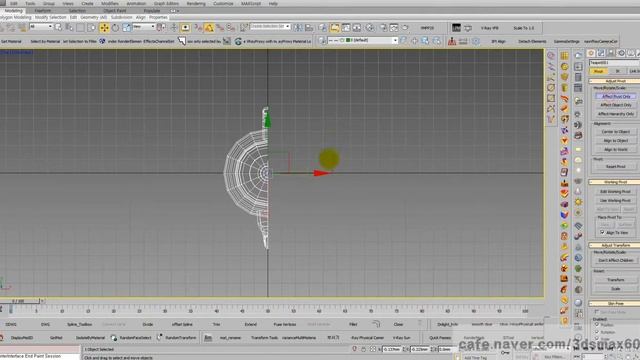Image resolution: width=640 pixels, height=360 pixels.
Task: Click the pink top icon in the left side column
Action: click(x=551, y=56)
